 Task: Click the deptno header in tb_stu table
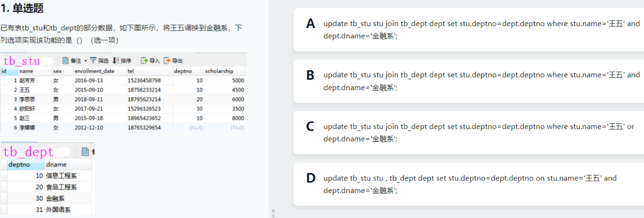tap(183, 71)
